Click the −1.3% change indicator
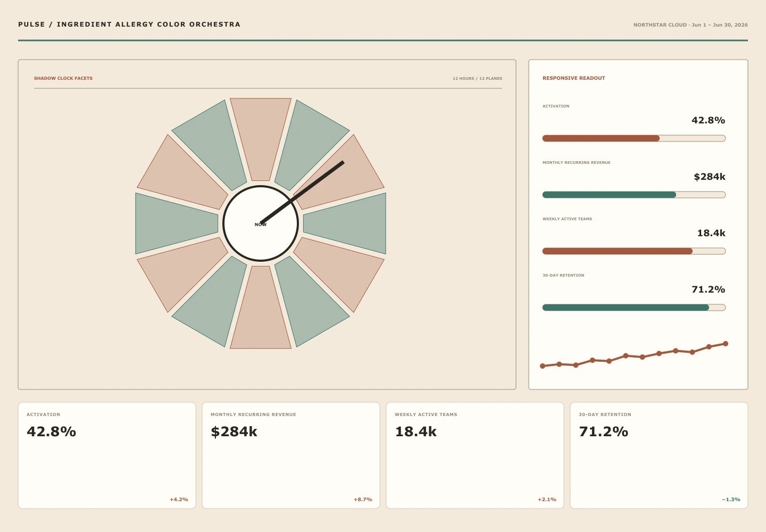Image resolution: width=766 pixels, height=532 pixels. click(x=731, y=500)
